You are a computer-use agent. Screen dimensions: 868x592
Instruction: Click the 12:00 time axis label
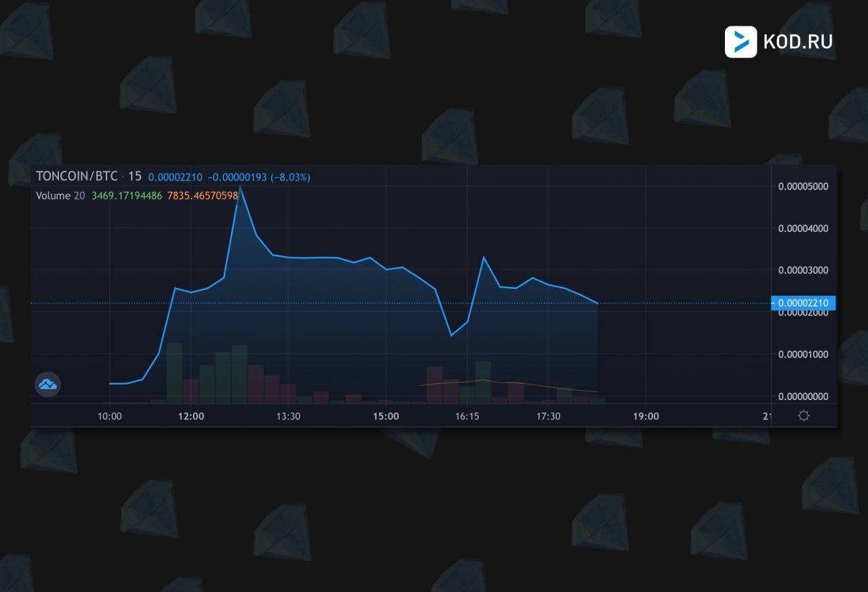[191, 416]
